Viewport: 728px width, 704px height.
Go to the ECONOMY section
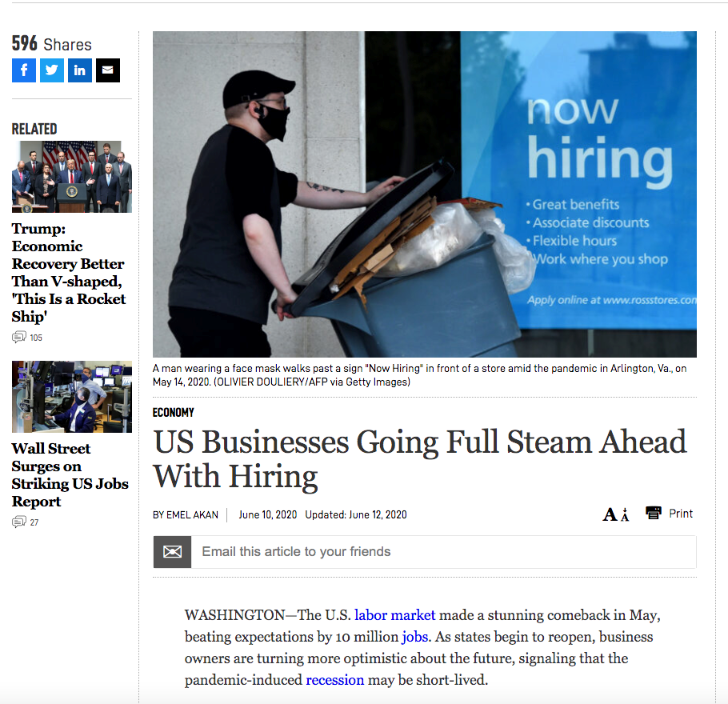click(173, 413)
